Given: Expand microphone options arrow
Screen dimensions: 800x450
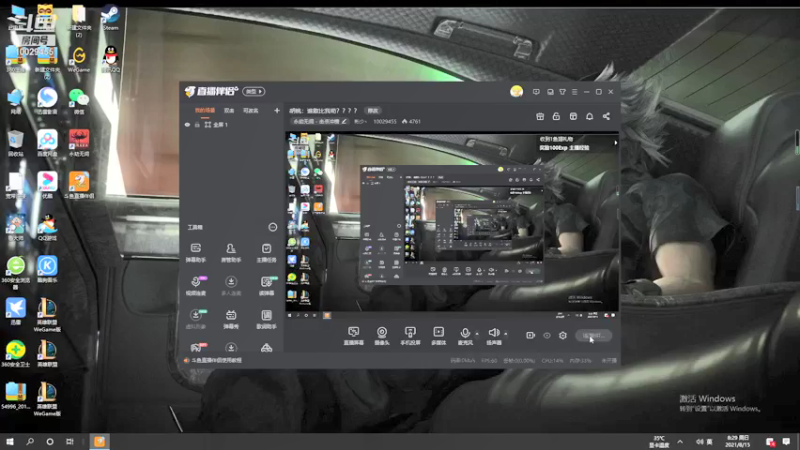Looking at the screenshot, I should (477, 334).
